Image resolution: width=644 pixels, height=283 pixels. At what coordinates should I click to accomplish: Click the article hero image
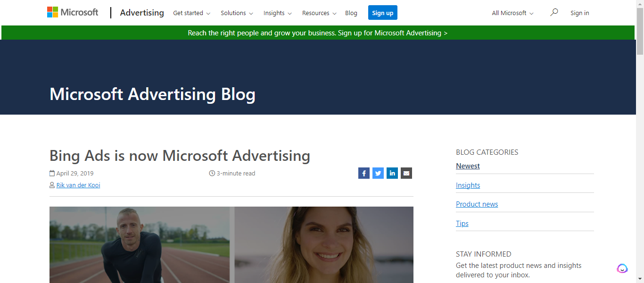231,245
